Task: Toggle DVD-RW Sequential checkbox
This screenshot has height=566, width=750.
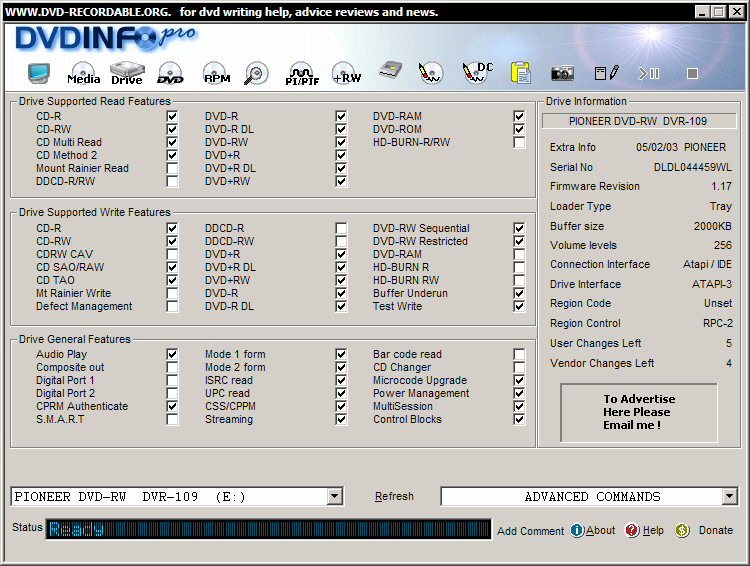Action: point(519,228)
